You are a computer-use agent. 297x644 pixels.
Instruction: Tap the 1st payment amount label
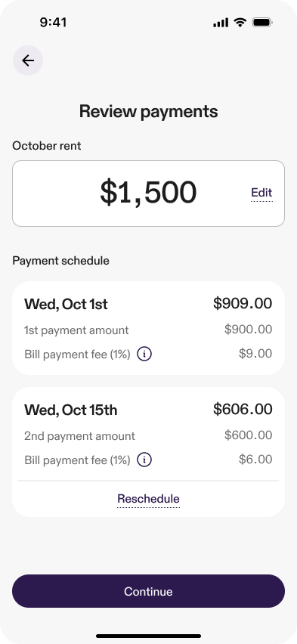[x=76, y=330]
